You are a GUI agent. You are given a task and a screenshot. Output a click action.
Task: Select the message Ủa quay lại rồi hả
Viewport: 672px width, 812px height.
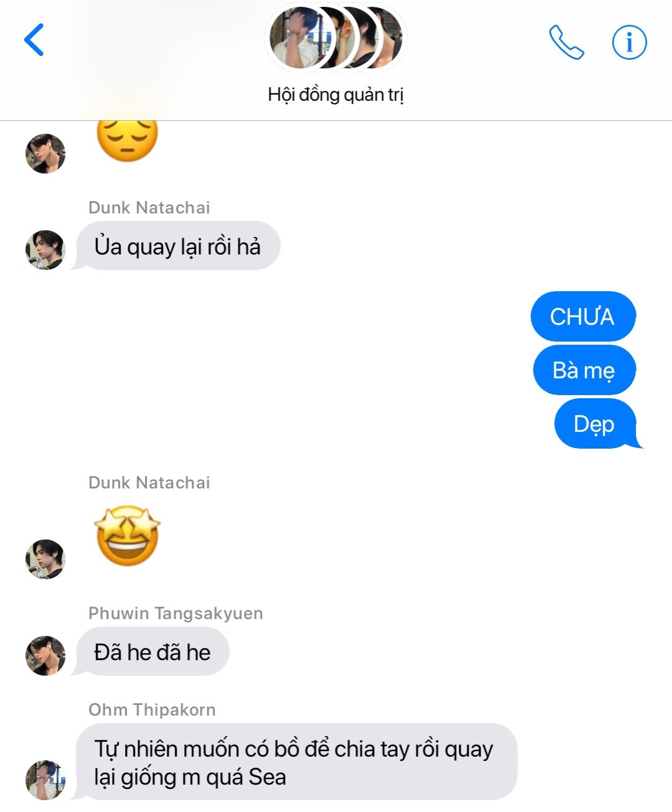coord(178,246)
